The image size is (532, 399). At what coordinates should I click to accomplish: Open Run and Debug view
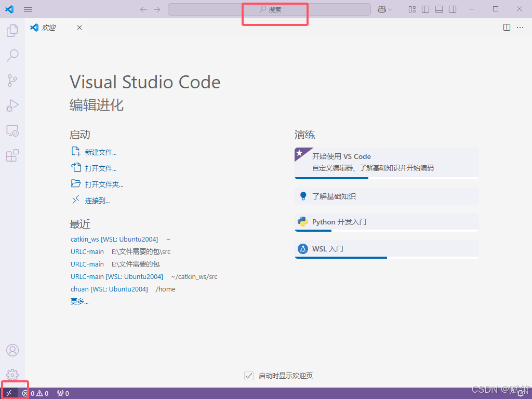click(x=12, y=105)
